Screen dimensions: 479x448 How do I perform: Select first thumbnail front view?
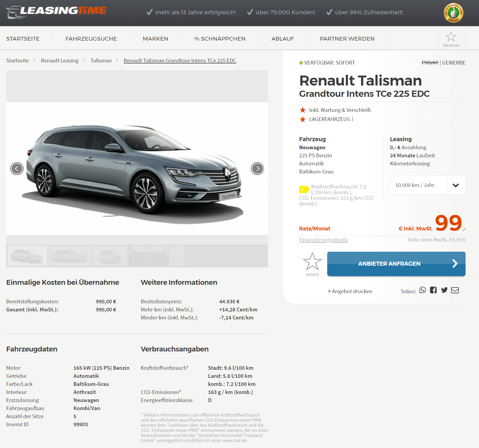[27, 256]
